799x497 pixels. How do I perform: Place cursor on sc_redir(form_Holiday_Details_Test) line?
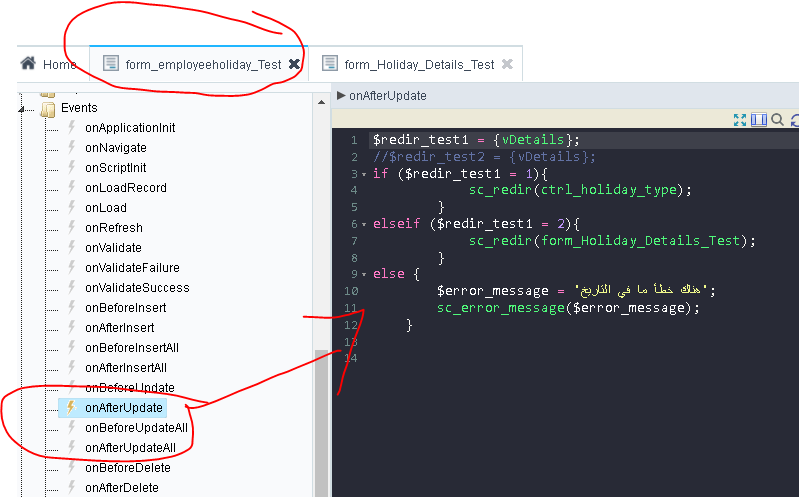coord(612,241)
